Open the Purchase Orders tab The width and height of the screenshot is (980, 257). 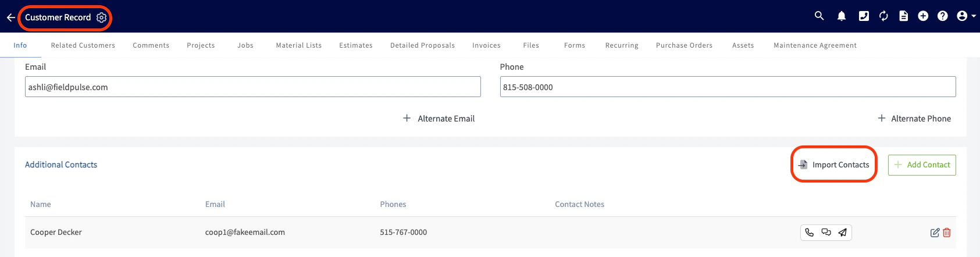(x=685, y=45)
